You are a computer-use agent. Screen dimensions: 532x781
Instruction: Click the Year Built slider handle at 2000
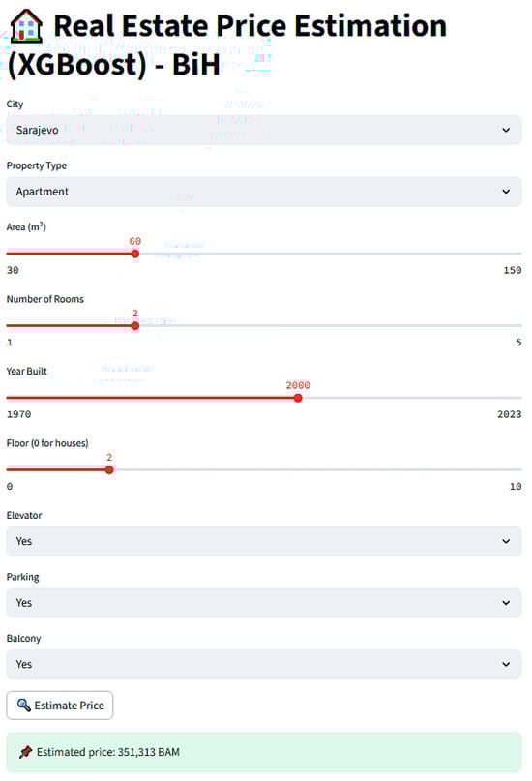coord(298,398)
